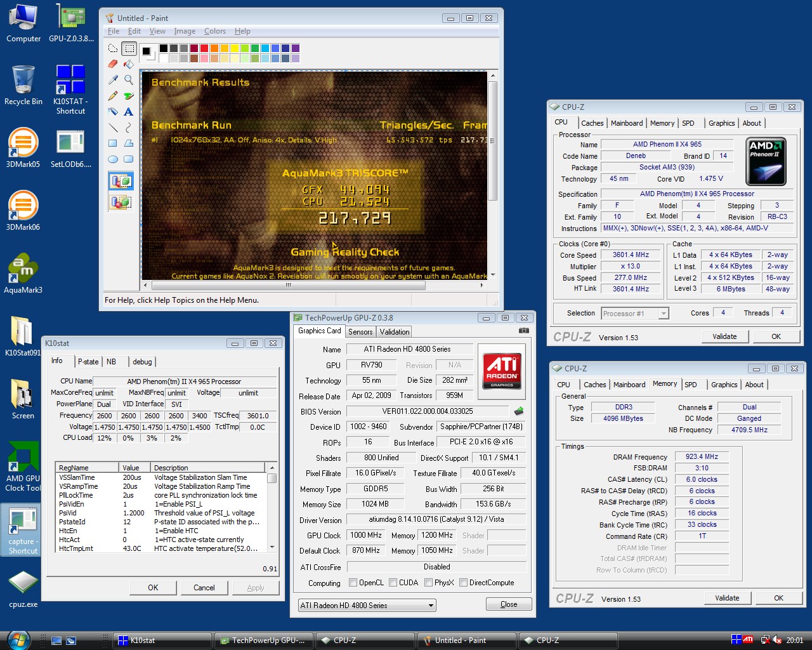Click the K10stat register list scroll down arrow
This screenshot has width=812, height=650.
click(x=272, y=547)
